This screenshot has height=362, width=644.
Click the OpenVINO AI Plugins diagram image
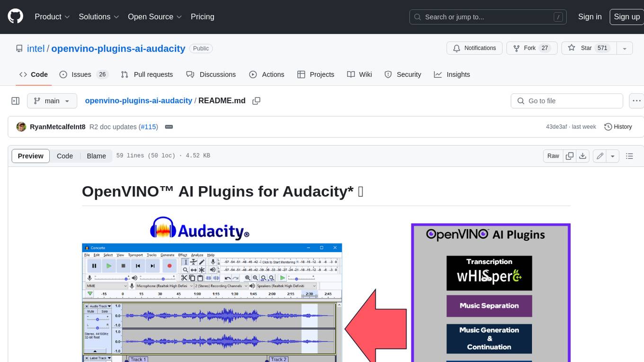(491, 292)
